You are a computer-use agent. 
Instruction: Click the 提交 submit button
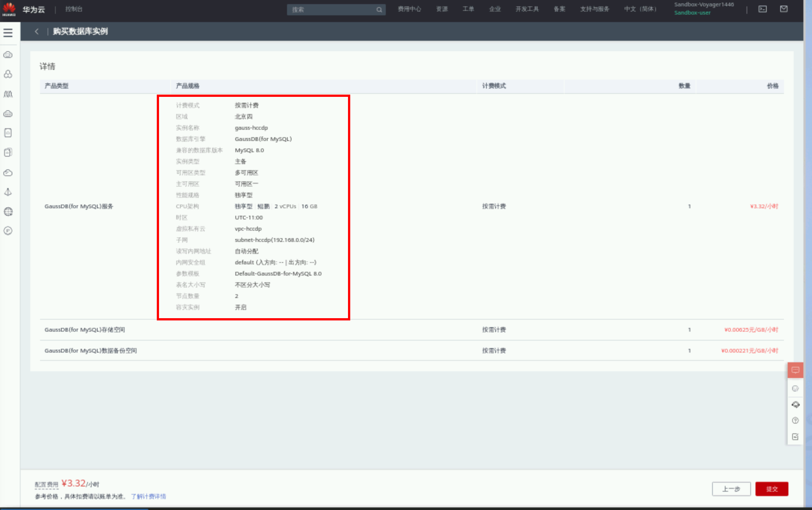(772, 489)
